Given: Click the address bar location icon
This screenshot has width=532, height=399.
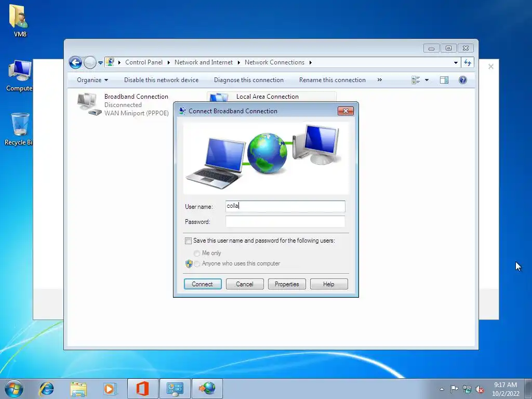Looking at the screenshot, I should pos(110,62).
